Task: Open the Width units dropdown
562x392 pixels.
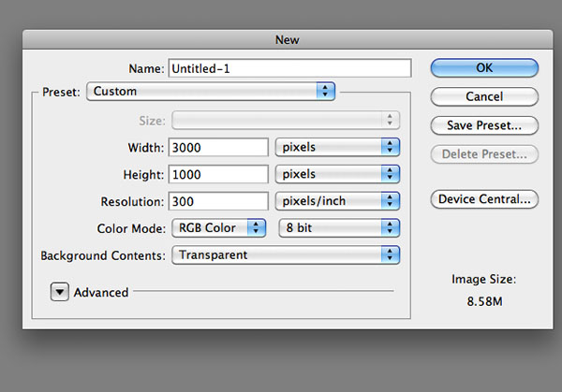Action: pos(337,147)
